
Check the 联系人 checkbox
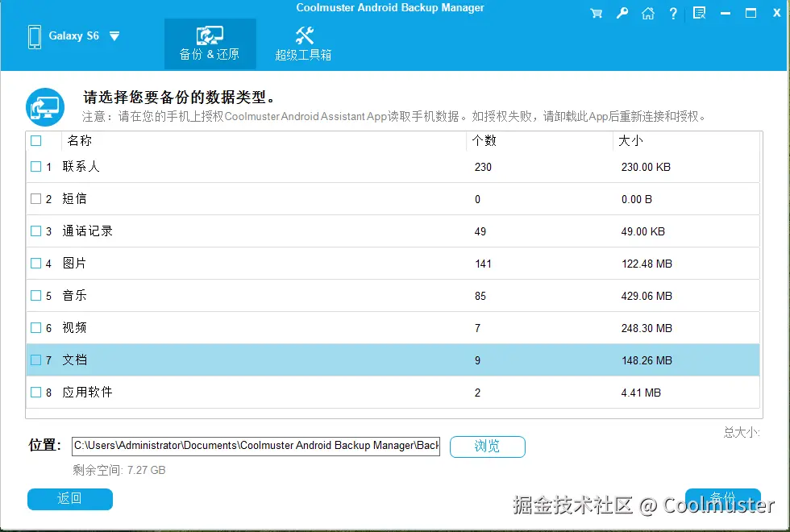(35, 167)
